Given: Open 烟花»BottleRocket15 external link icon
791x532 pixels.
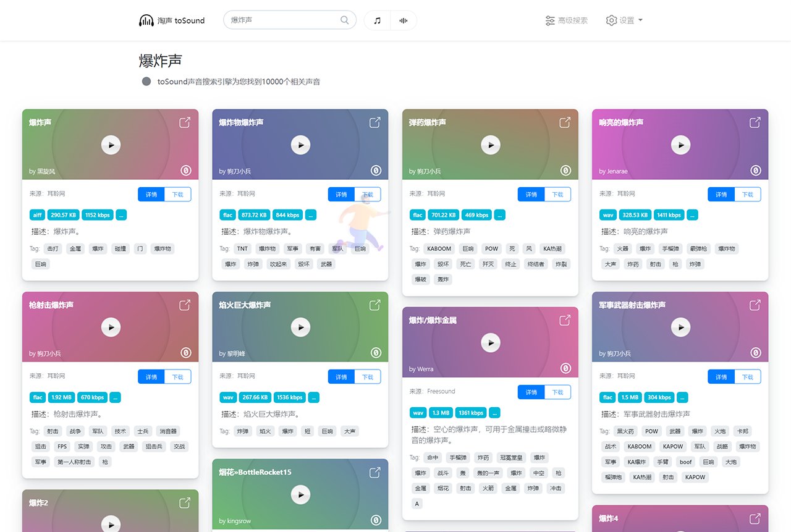Looking at the screenshot, I should (x=374, y=472).
